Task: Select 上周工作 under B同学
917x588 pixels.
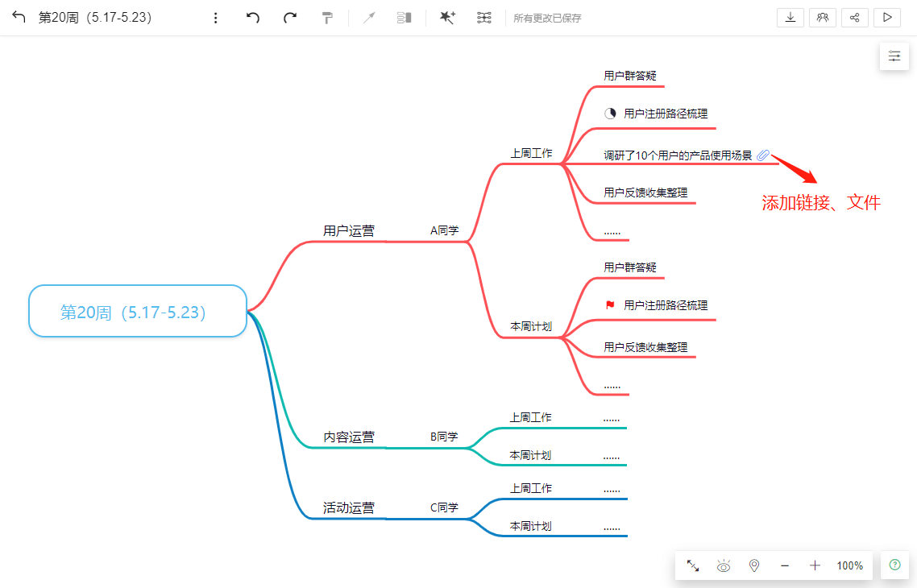Action: point(530,418)
